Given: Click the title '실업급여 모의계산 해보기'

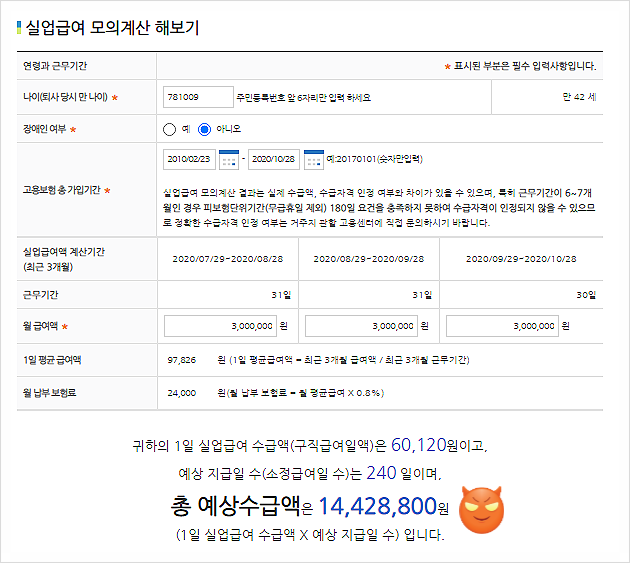Looking at the screenshot, I should 112,27.
